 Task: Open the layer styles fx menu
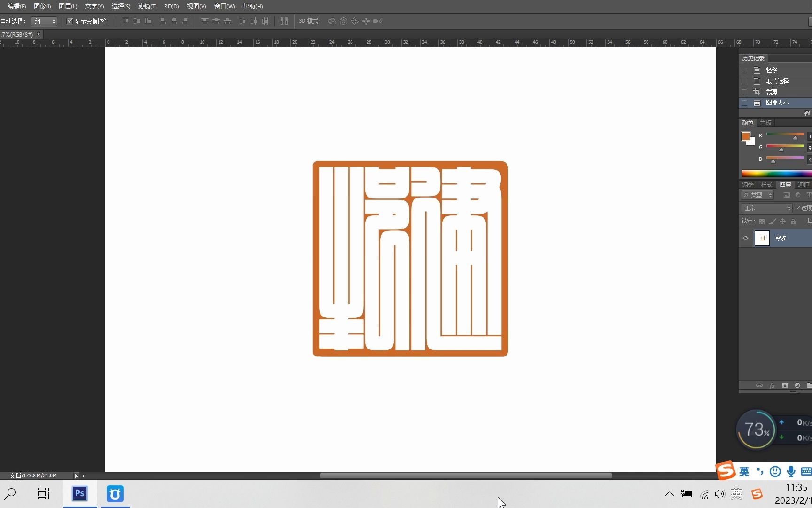(x=772, y=385)
